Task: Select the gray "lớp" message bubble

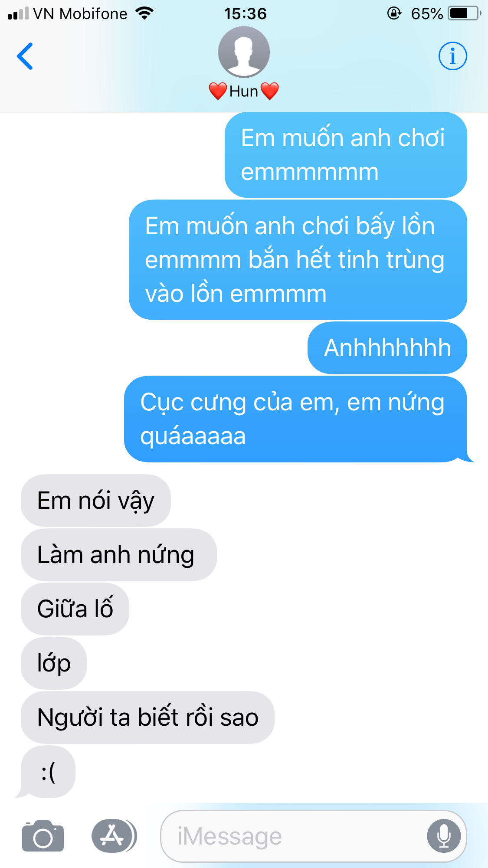Action: point(54,663)
